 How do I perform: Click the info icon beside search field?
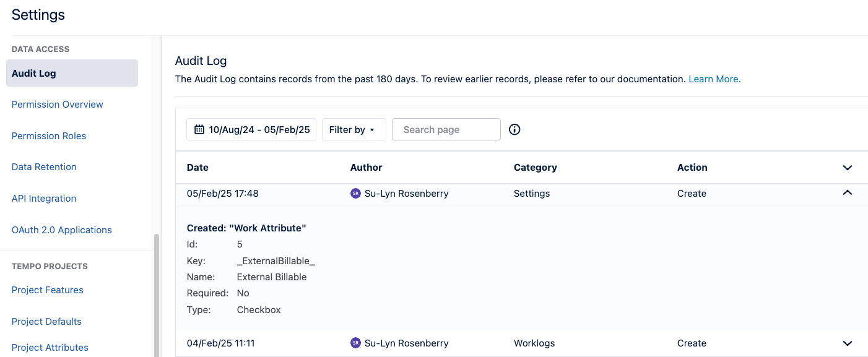click(x=514, y=129)
